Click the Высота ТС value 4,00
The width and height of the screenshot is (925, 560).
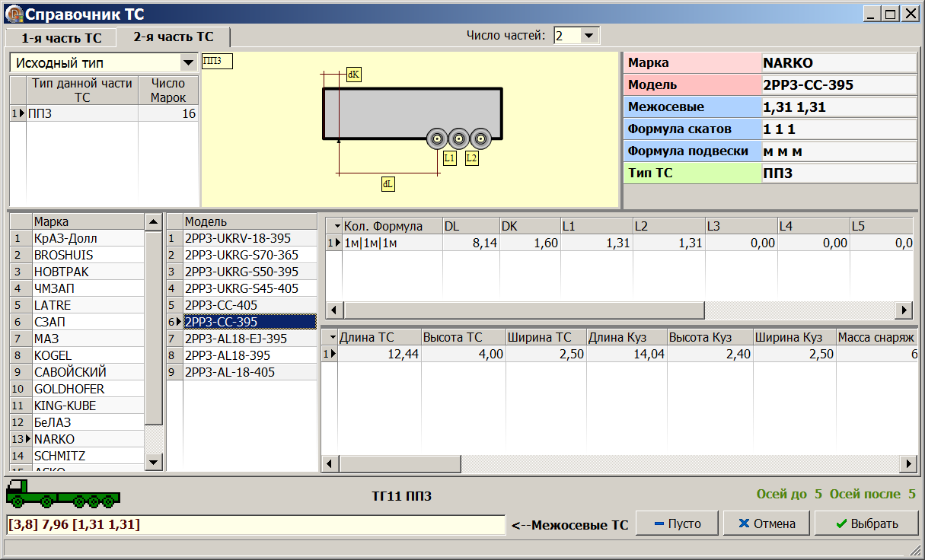[463, 354]
